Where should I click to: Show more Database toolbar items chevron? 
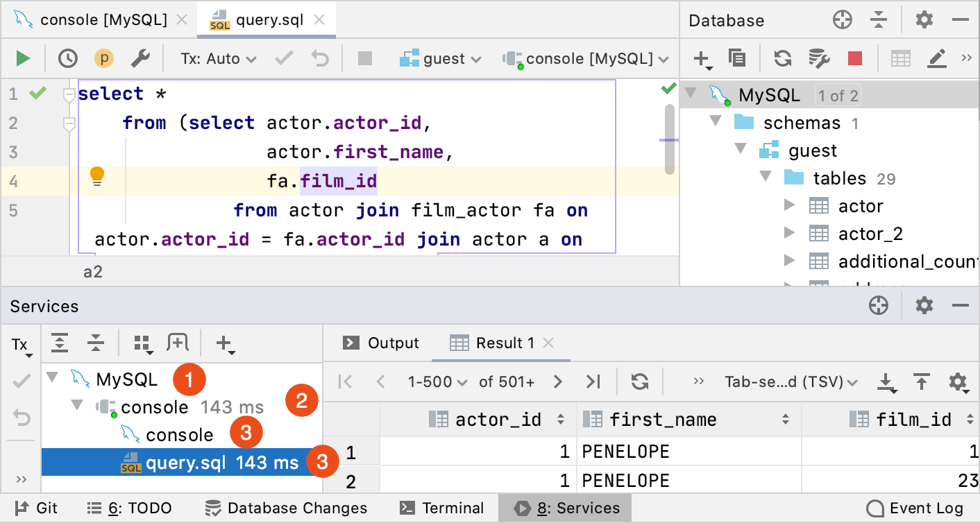(x=966, y=58)
